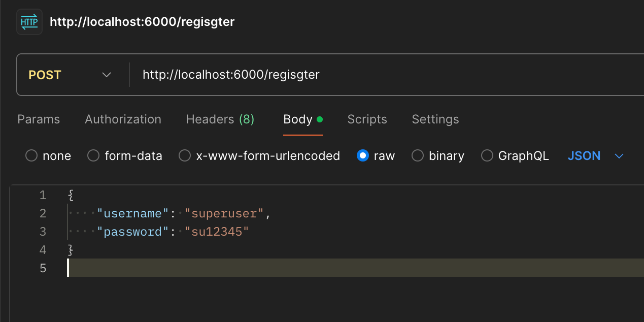Go to the Headers (8) tab
This screenshot has width=644, height=322.
(220, 119)
